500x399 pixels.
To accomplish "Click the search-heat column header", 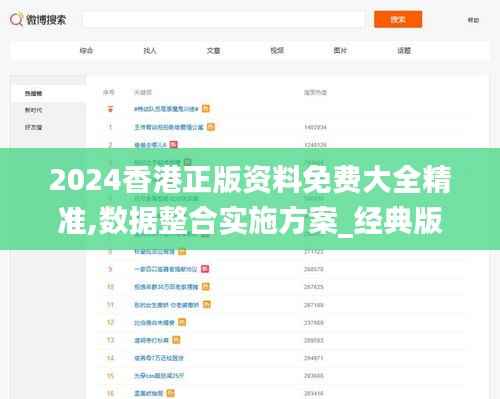I will click(315, 92).
